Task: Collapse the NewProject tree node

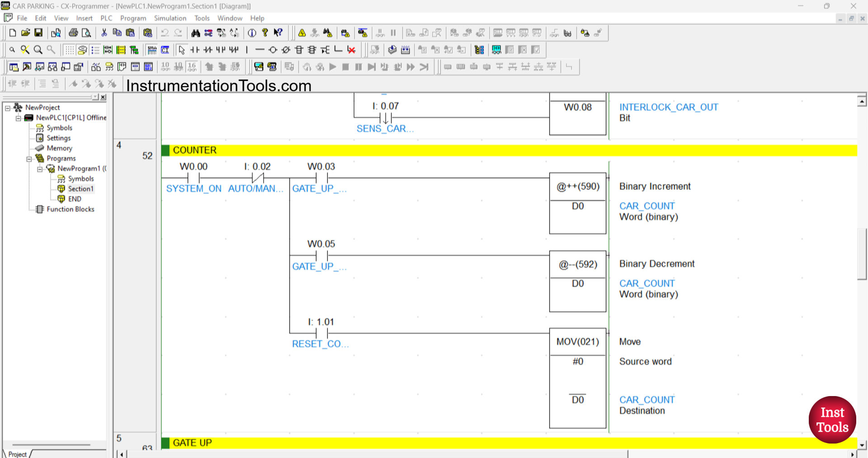Action: [x=8, y=108]
